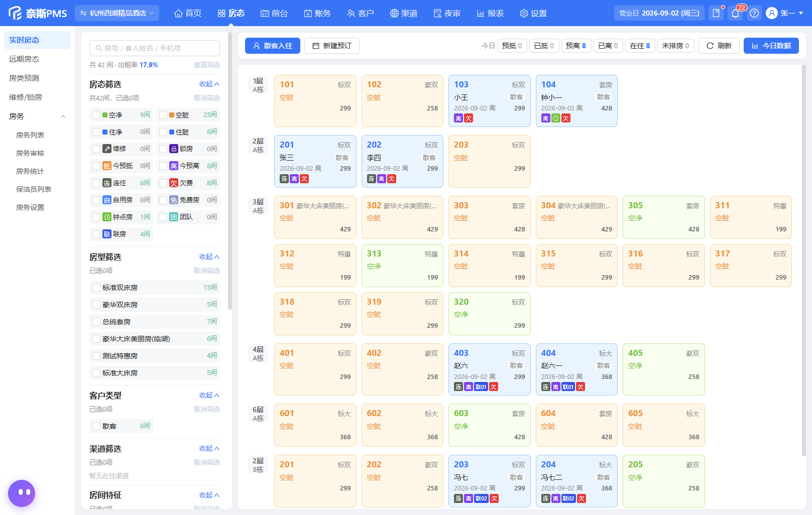Click the 欠 tag icon on room 404
Viewport: 812px width, 515px height.
pyautogui.click(x=581, y=387)
